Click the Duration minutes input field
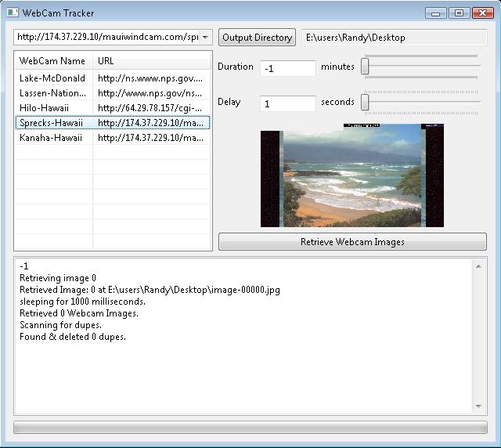 click(x=287, y=68)
